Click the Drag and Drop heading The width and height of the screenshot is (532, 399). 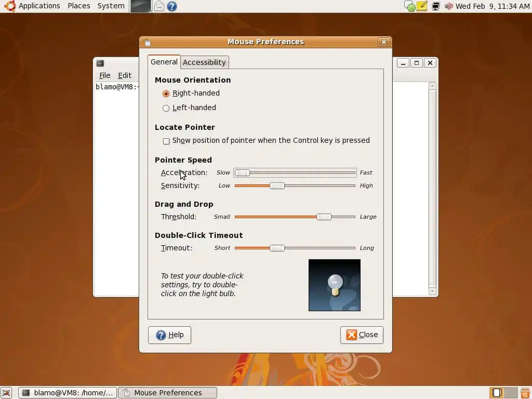(184, 204)
